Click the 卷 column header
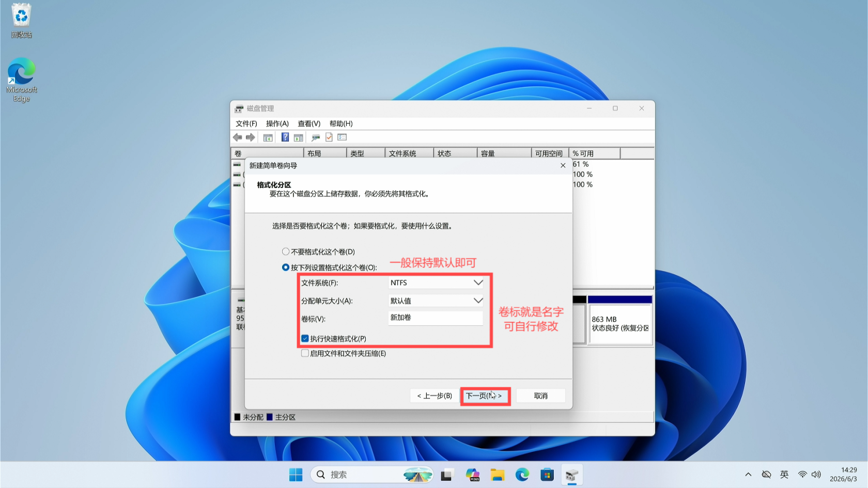The height and width of the screenshot is (488, 868). pos(267,153)
